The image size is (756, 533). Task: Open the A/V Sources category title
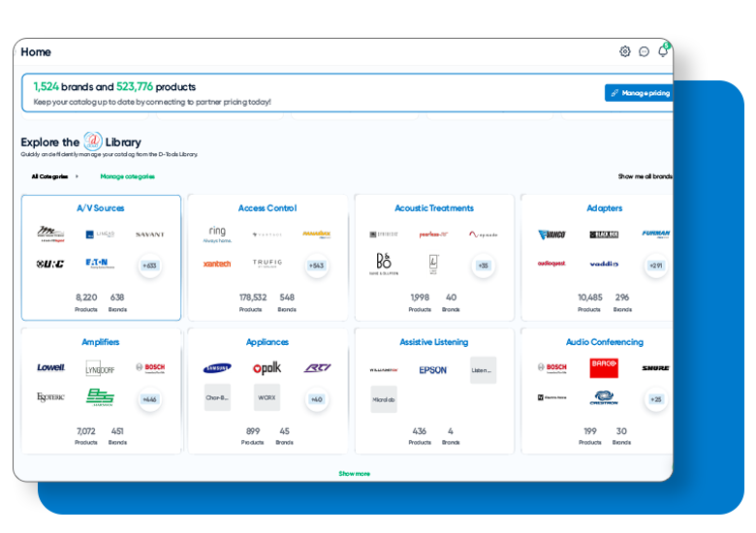pos(100,208)
